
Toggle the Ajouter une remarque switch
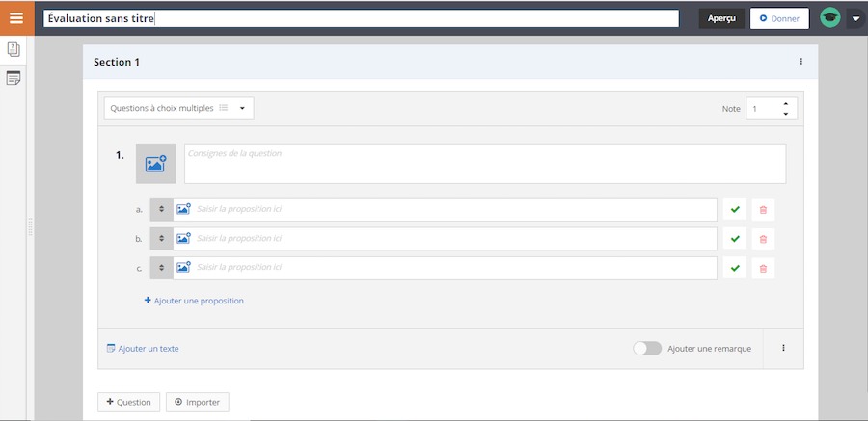coord(647,349)
